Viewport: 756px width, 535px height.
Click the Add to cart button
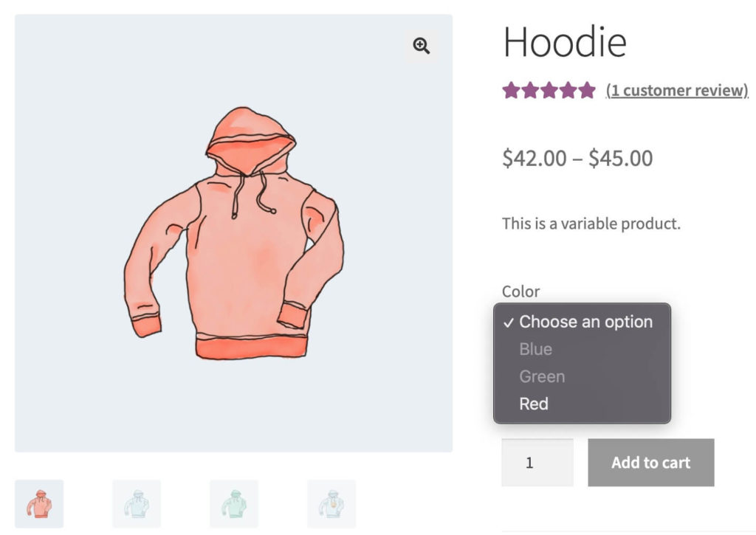click(651, 463)
